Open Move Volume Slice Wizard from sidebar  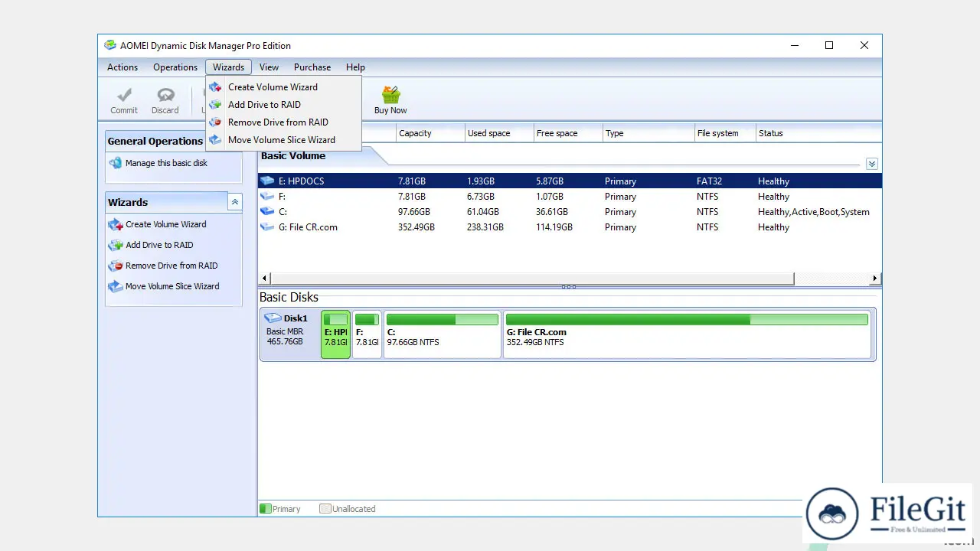tap(172, 286)
